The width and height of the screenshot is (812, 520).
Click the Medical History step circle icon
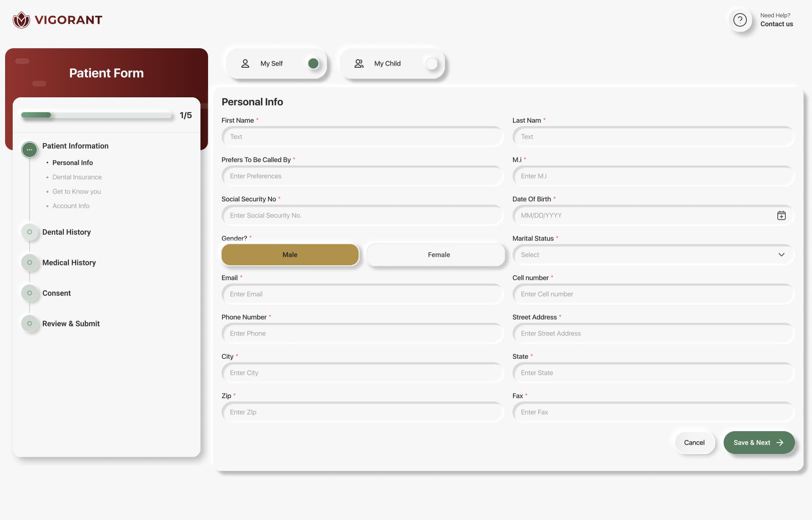pyautogui.click(x=30, y=263)
